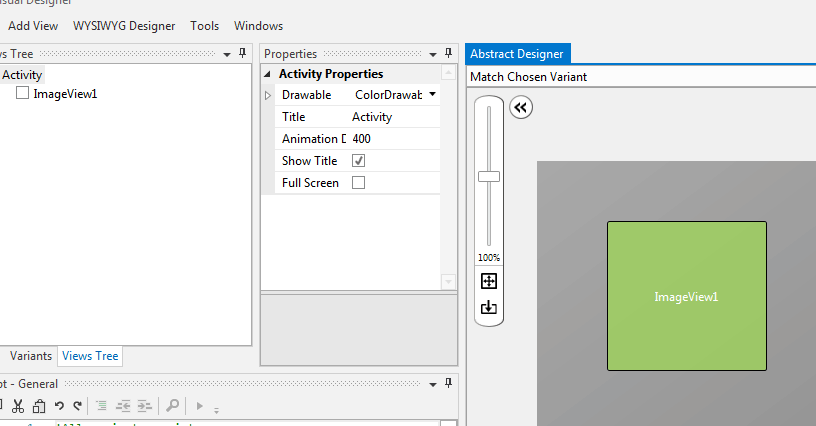
Task: Open the Add View menu
Action: point(33,26)
